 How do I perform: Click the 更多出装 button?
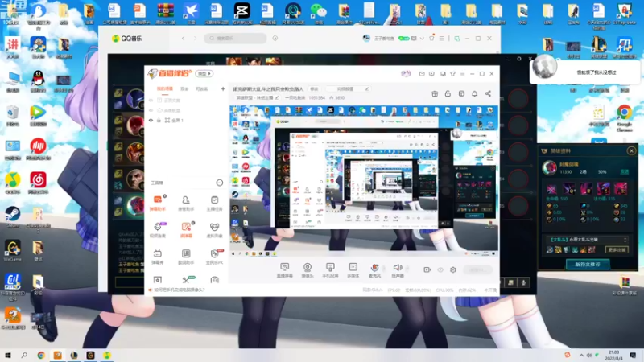[617, 249]
